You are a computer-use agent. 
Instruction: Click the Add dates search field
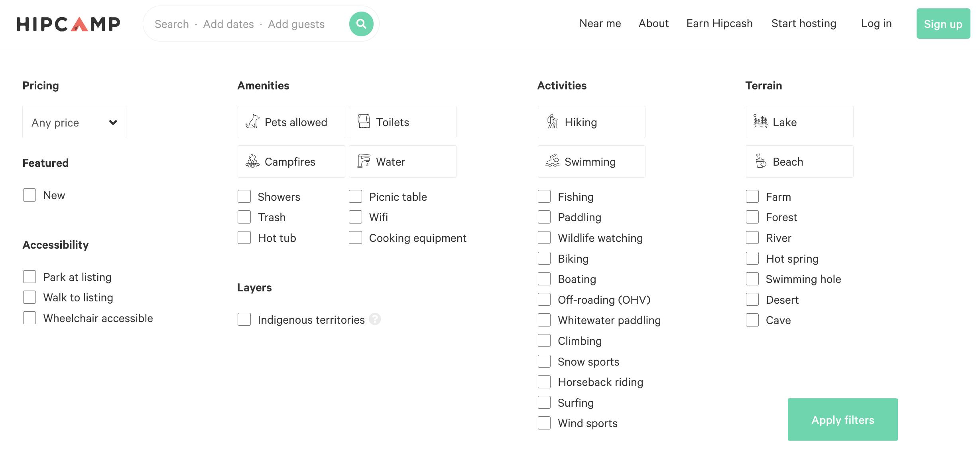(x=228, y=24)
